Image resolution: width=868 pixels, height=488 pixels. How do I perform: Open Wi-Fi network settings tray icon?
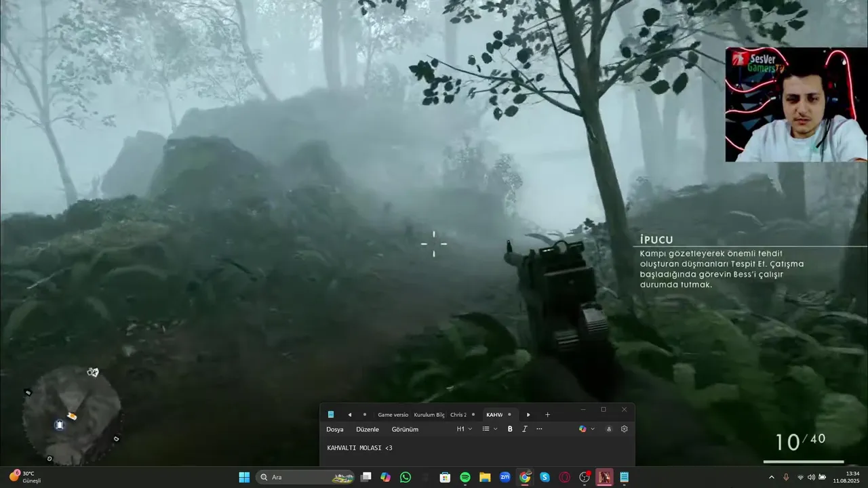pos(800,477)
